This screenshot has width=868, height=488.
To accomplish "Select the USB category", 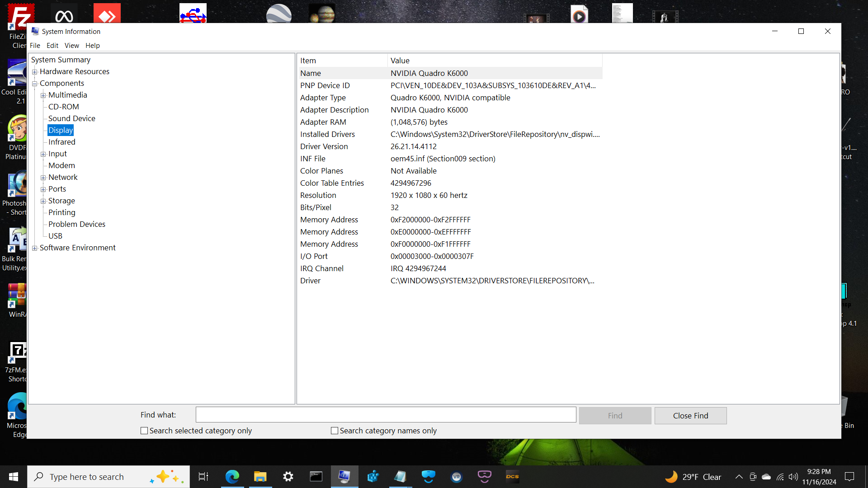I will 55,236.
